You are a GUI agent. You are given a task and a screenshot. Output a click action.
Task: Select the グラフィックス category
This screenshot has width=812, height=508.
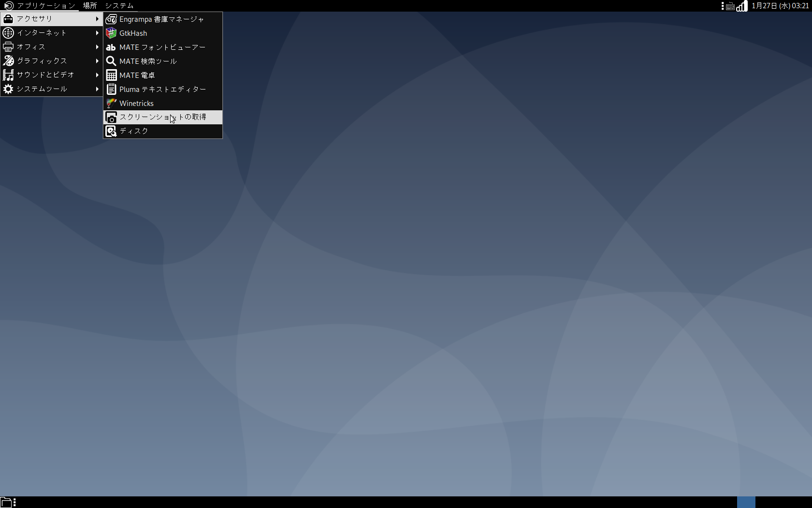(x=52, y=61)
